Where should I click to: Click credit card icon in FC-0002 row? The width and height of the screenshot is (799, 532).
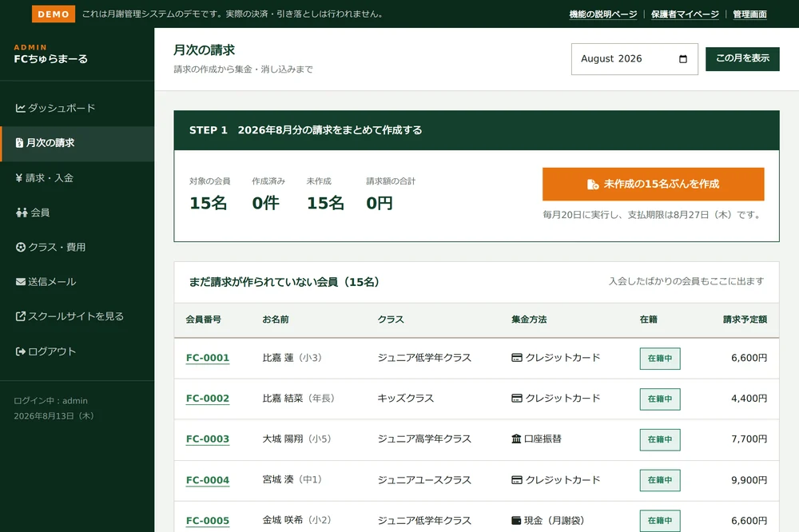pyautogui.click(x=517, y=398)
